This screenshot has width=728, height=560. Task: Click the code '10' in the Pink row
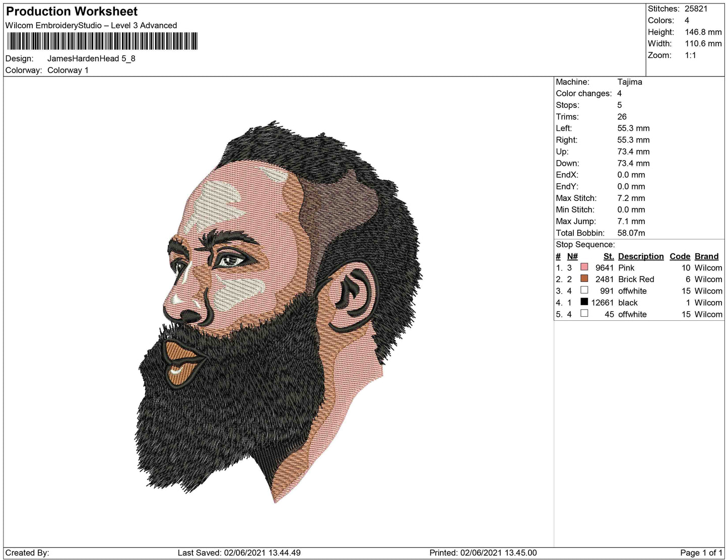click(x=686, y=267)
